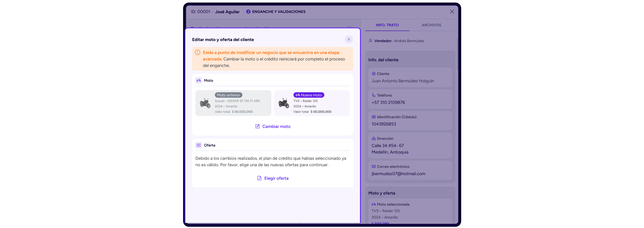Click the Cliente user icon
This screenshot has height=228, width=644.
(373, 74)
